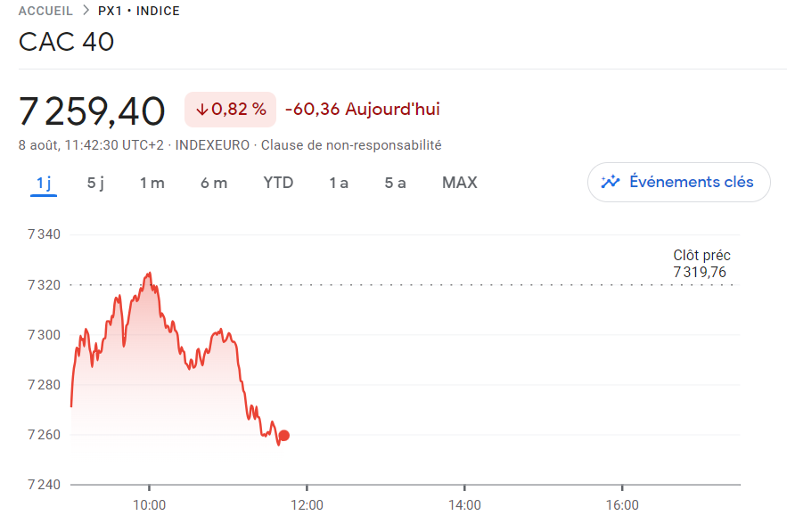The height and width of the screenshot is (532, 787).
Task: Click the PX1 • INDICE breadcrumb
Action: pyautogui.click(x=138, y=12)
